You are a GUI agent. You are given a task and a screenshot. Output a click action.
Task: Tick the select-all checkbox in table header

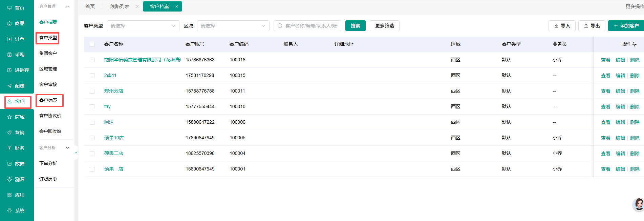click(x=92, y=44)
